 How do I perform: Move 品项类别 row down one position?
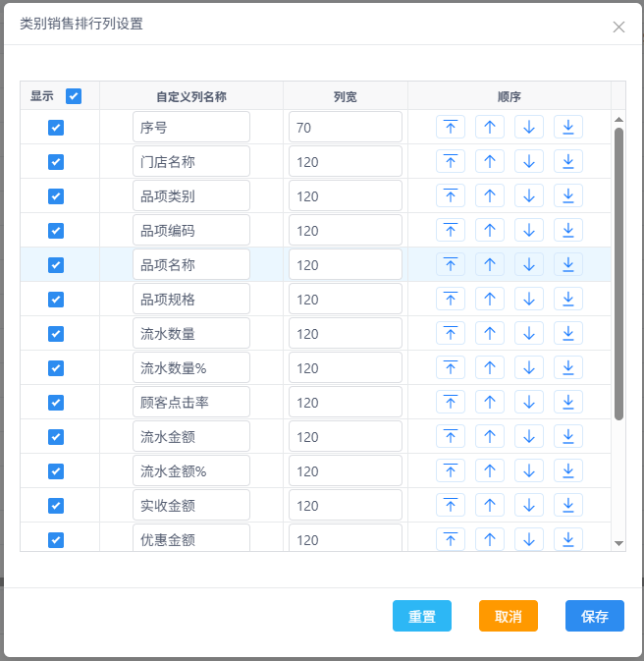(x=528, y=195)
